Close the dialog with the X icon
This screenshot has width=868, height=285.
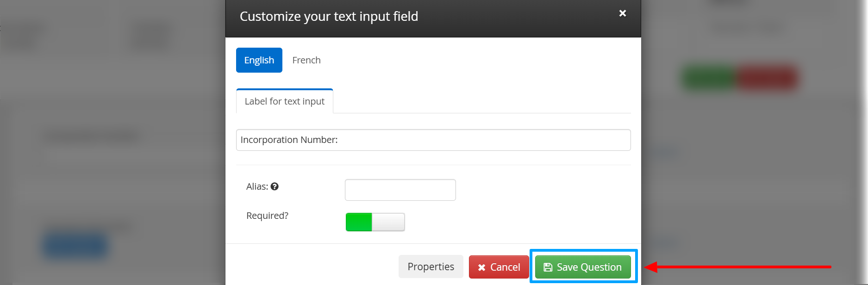coord(623,13)
